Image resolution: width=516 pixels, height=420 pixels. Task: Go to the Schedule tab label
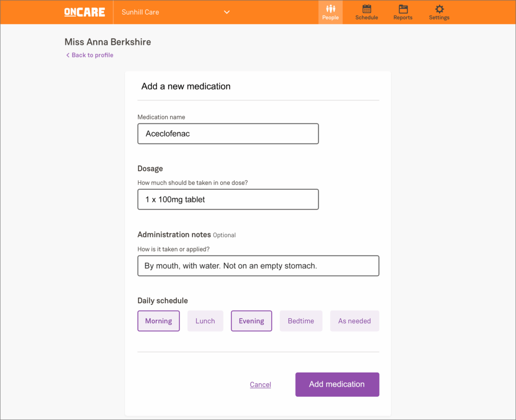366,18
